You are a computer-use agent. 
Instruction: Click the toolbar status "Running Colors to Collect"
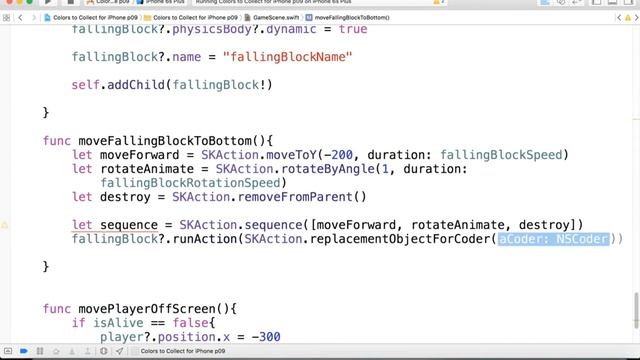coord(273,2)
